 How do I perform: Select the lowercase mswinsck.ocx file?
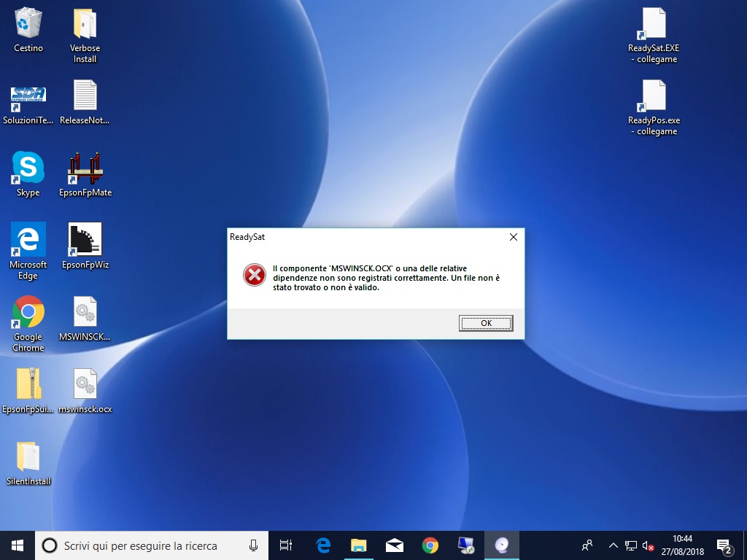[x=85, y=391]
